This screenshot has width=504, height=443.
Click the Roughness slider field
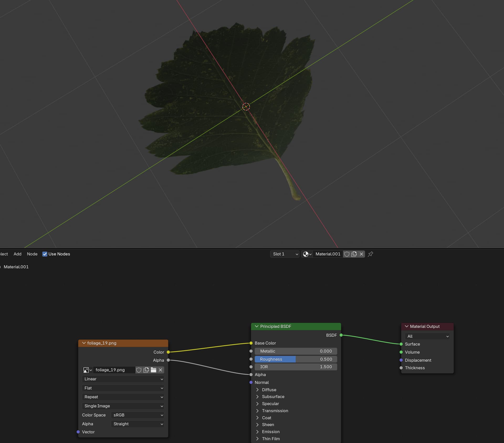tap(296, 359)
